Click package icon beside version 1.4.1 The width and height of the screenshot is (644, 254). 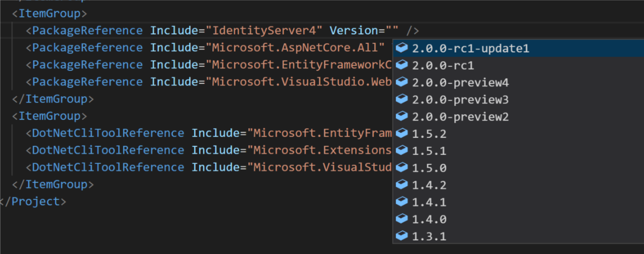click(402, 201)
